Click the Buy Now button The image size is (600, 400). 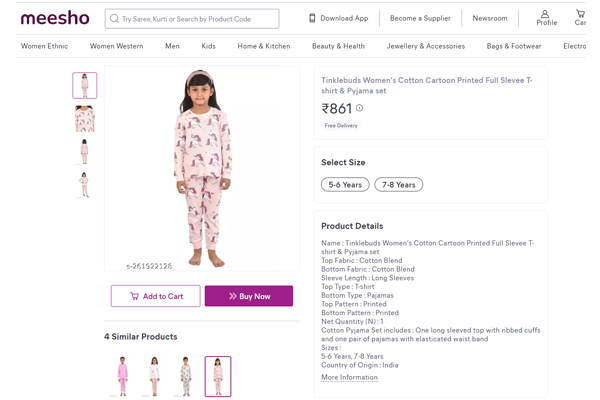pos(249,296)
